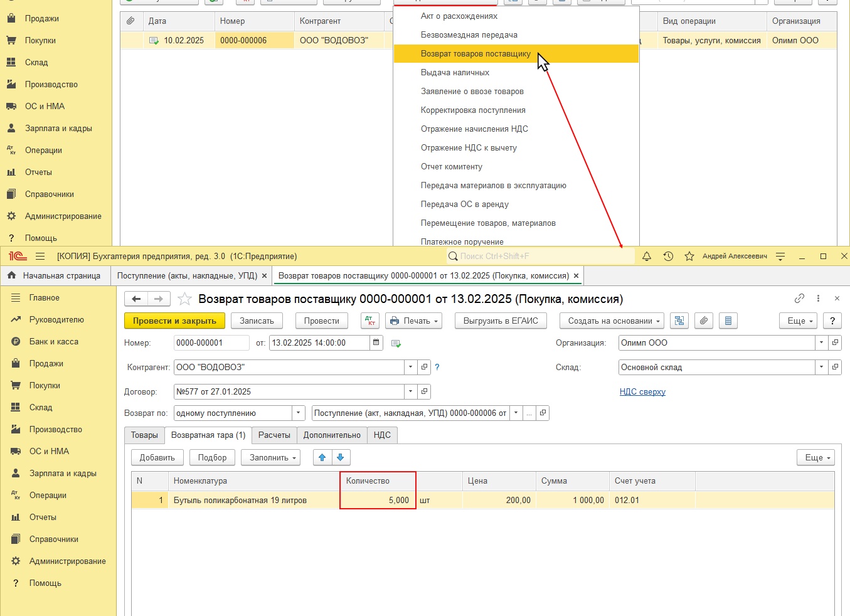This screenshot has height=616, width=850.
Task: Open the calendar picker for the document date
Action: 376,343
